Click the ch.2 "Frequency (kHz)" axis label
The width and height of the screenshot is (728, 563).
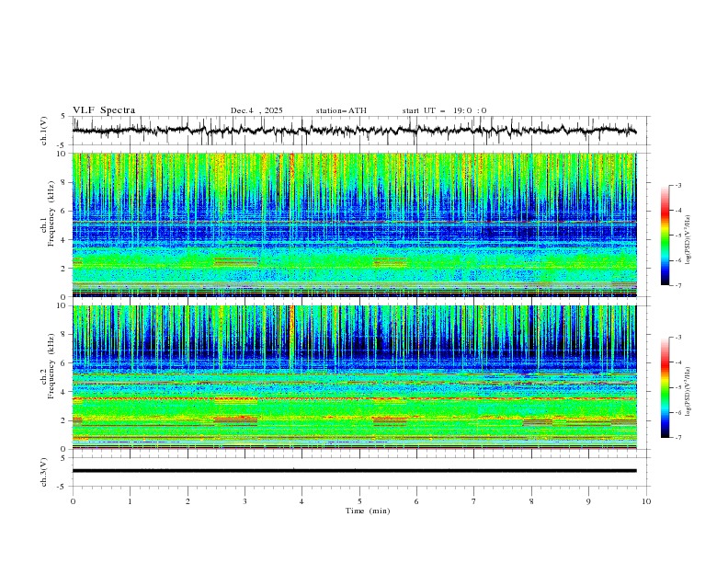coord(51,366)
